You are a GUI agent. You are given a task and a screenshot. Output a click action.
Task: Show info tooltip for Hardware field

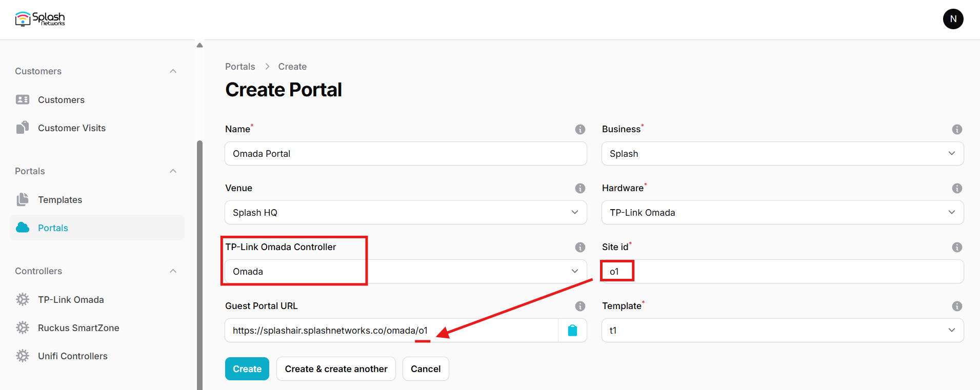click(957, 188)
